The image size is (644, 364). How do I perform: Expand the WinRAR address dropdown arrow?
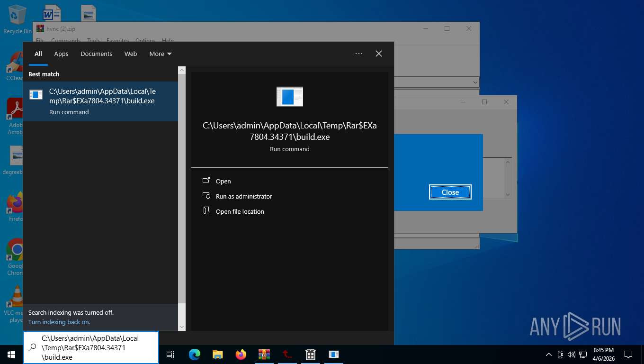click(475, 82)
